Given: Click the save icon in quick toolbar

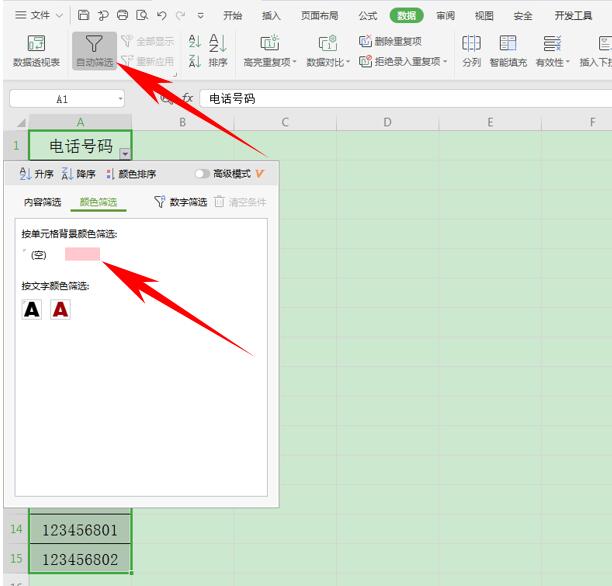Looking at the screenshot, I should 84,16.
